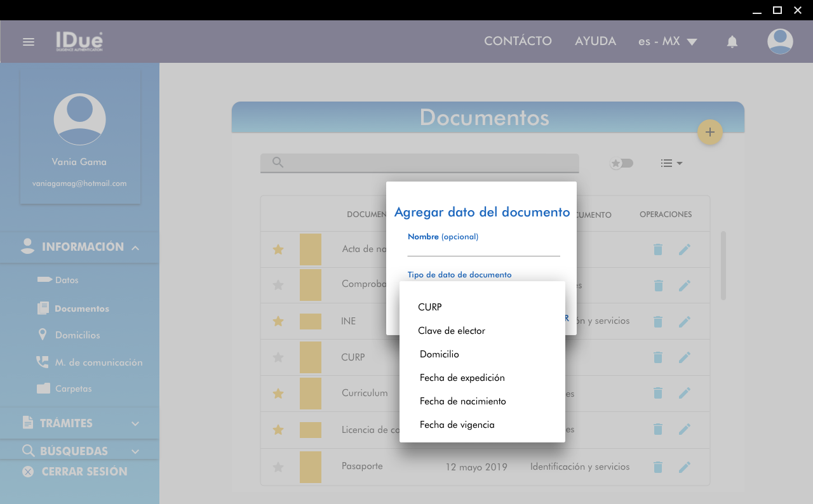Open the user profile avatar menu
This screenshot has width=813, height=504.
point(779,42)
